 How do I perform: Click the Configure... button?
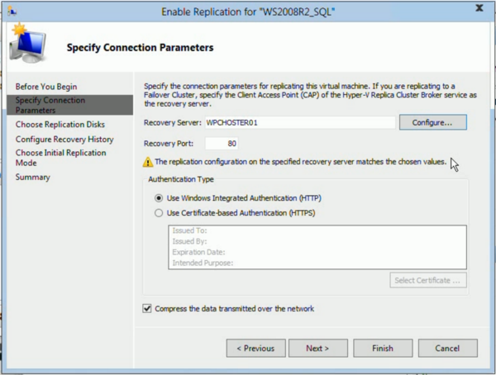(433, 123)
